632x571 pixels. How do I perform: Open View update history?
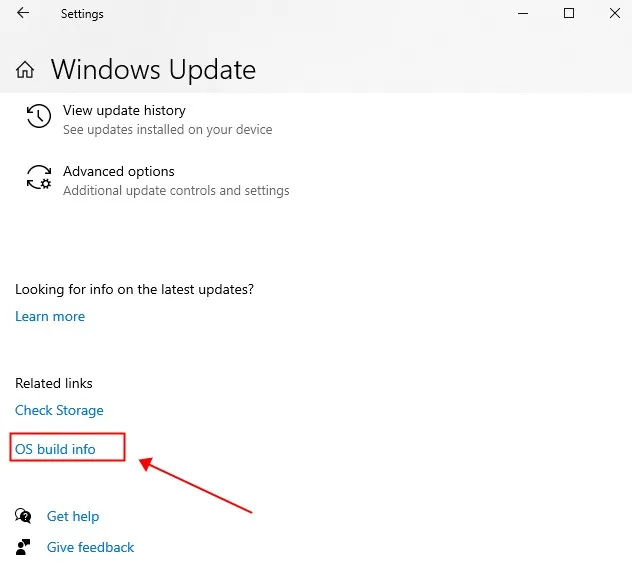124,110
